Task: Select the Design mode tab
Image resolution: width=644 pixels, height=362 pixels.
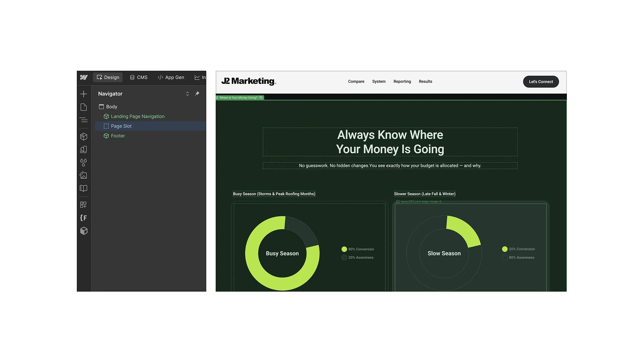Action: [108, 77]
